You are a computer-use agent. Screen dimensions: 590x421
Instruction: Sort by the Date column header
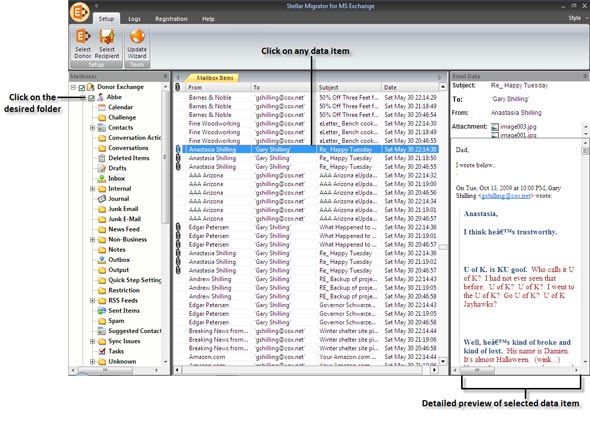[410, 87]
